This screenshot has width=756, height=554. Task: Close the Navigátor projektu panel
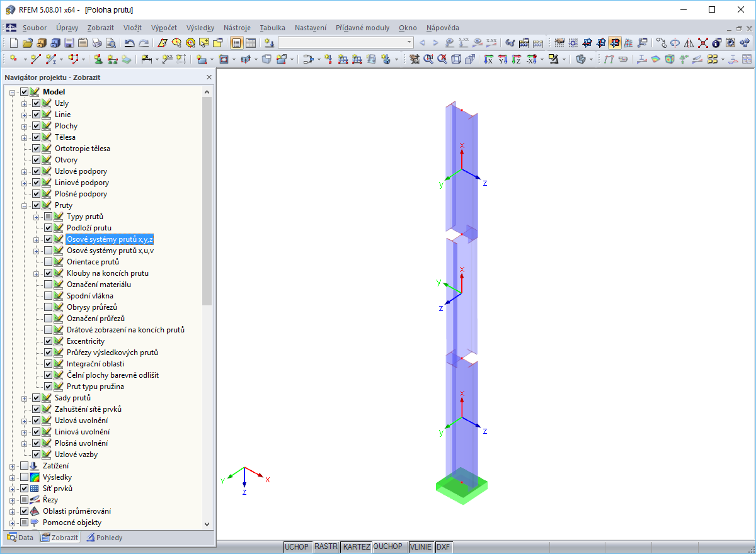209,77
